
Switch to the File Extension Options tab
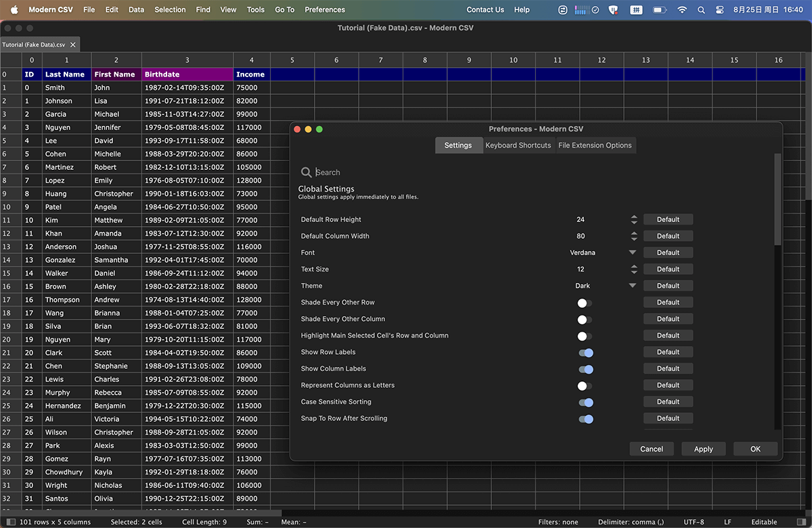pos(595,146)
